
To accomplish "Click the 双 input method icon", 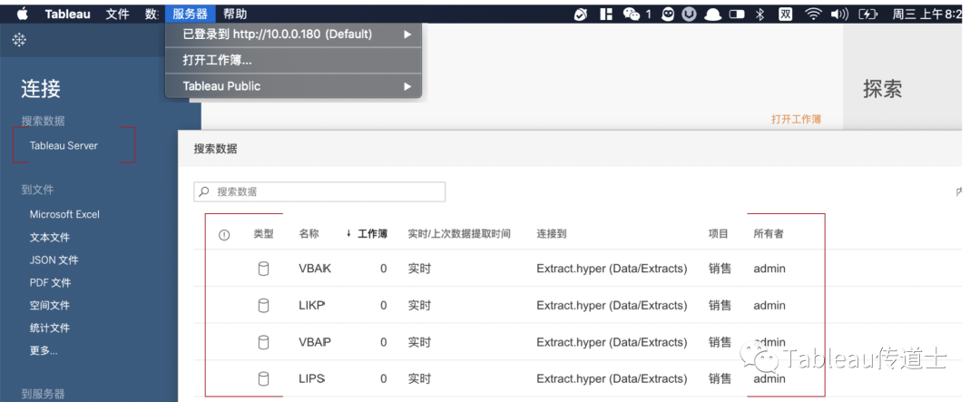I will (786, 14).
